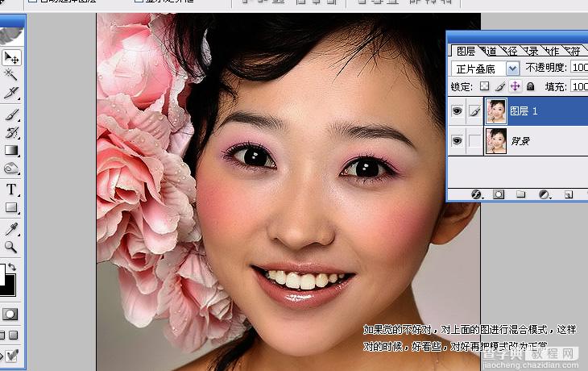This screenshot has height=371, width=588.
Task: Toggle the lock position icon
Action: point(516,86)
